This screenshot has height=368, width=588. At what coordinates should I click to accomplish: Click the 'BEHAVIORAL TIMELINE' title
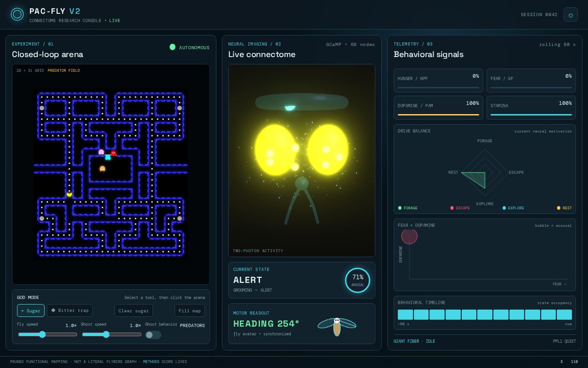422,303
